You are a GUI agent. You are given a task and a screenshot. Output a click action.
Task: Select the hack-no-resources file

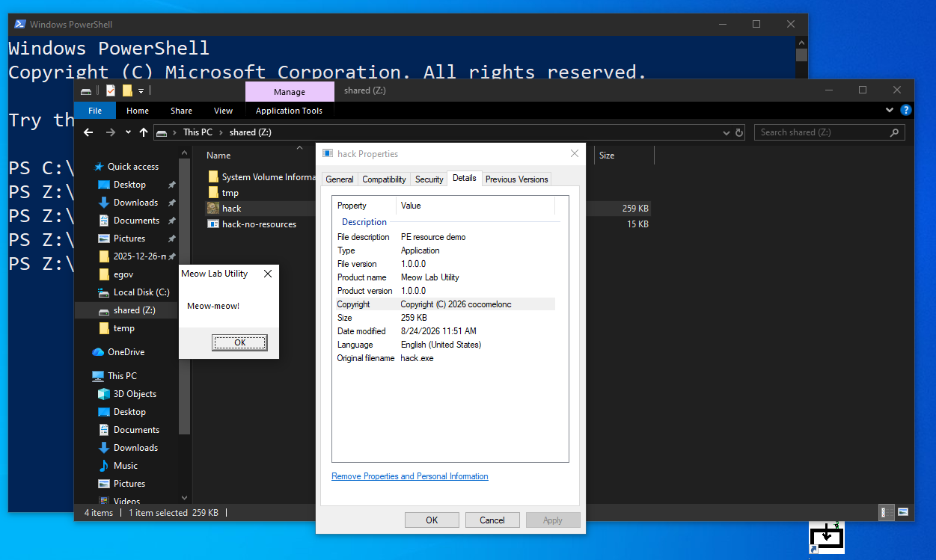coord(259,224)
